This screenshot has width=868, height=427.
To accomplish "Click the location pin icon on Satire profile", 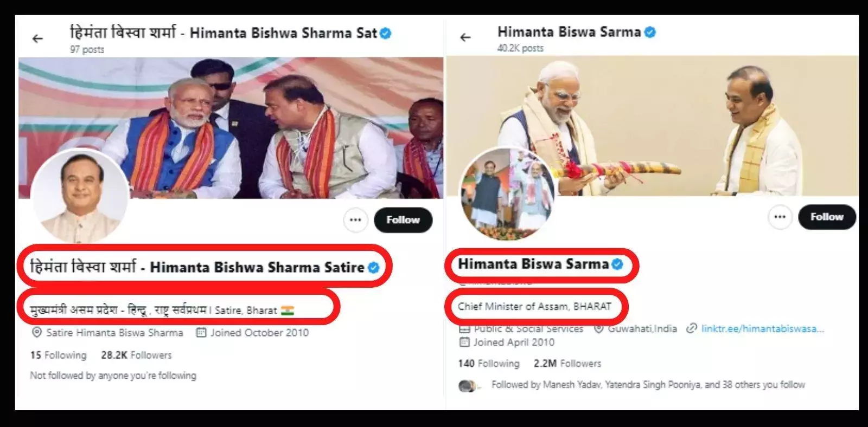I will click(37, 332).
